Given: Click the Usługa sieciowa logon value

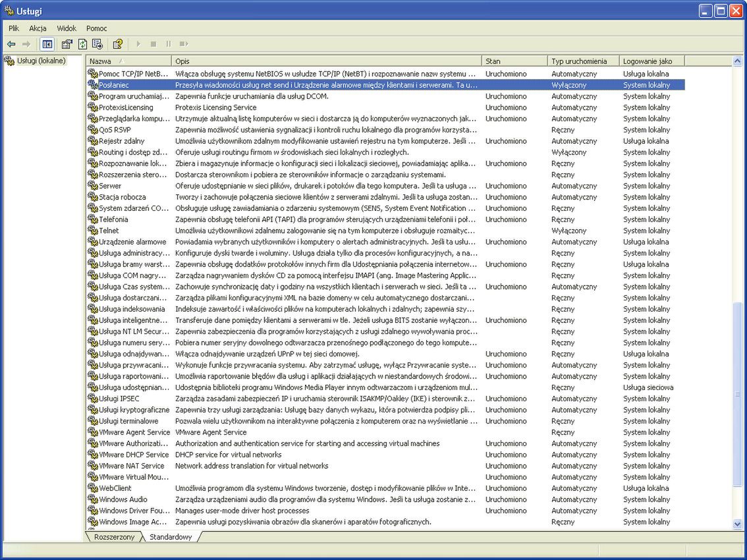Looking at the screenshot, I should pyautogui.click(x=648, y=387).
